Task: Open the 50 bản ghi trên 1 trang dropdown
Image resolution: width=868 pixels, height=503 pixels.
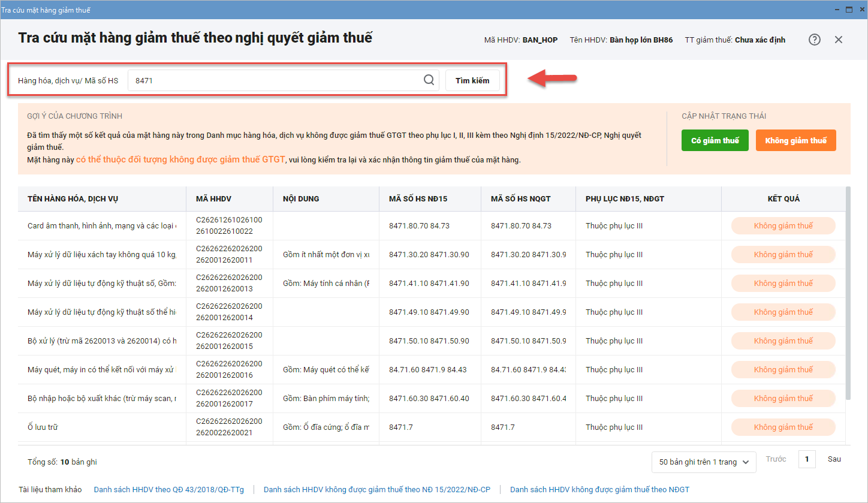Action: tap(704, 462)
